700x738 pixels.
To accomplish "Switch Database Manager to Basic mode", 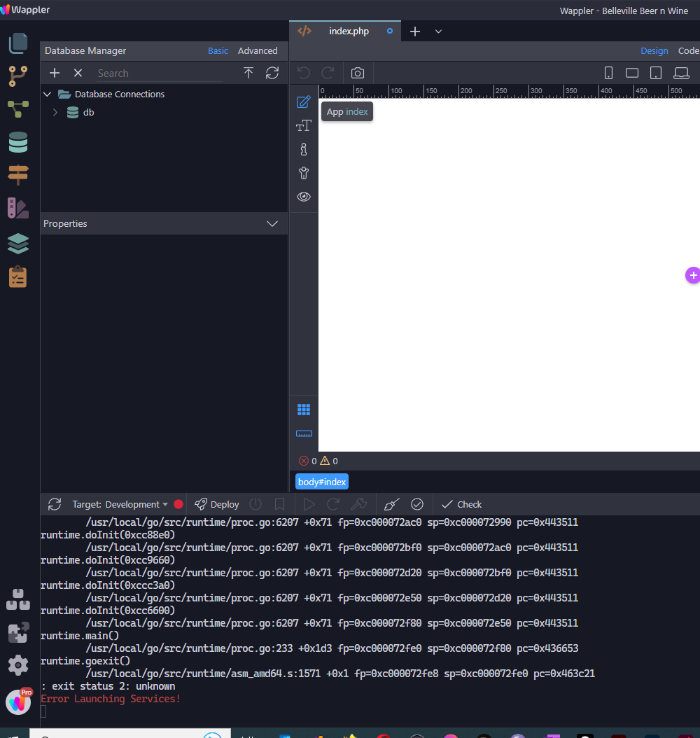I will [218, 50].
